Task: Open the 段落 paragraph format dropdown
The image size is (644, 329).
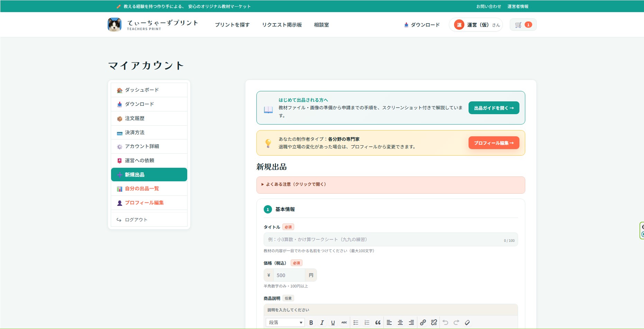Action: (285, 322)
